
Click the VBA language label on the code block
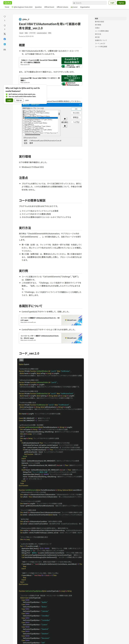coord(21,360)
